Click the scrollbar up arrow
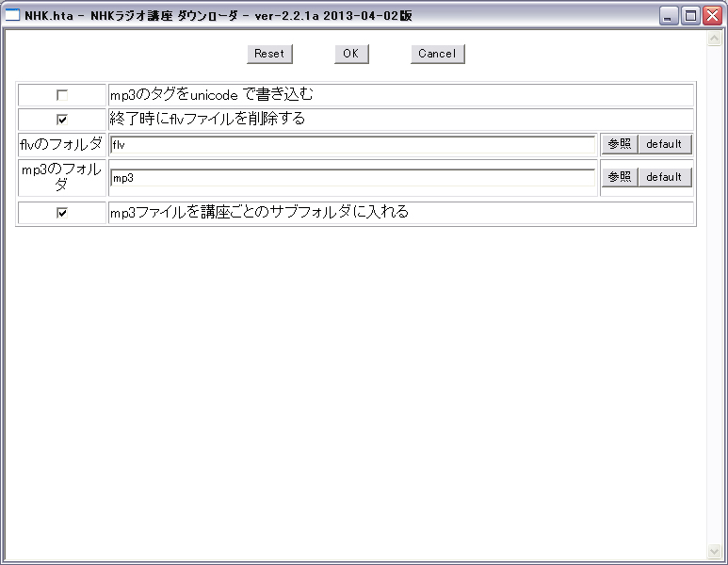 click(x=714, y=38)
